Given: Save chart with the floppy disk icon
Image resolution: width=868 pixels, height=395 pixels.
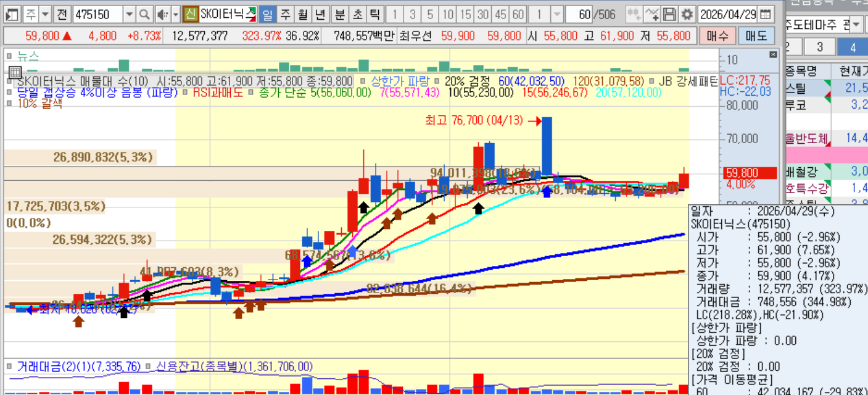Looking at the screenshot, I should point(669,14).
